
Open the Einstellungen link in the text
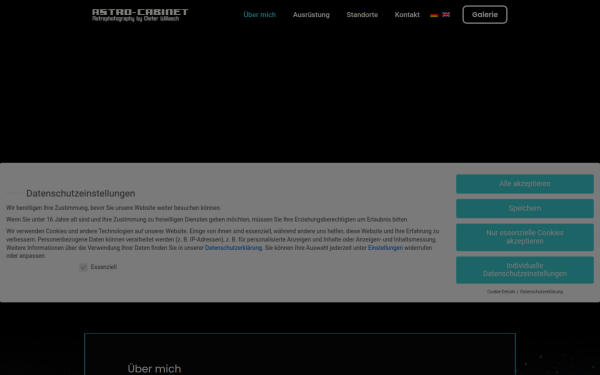385,248
